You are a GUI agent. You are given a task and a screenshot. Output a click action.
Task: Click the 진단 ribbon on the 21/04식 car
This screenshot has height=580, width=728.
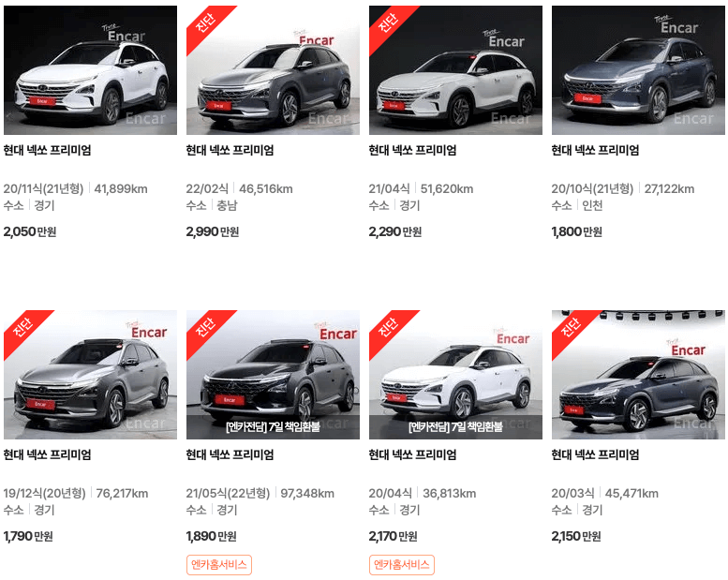pos(388,23)
